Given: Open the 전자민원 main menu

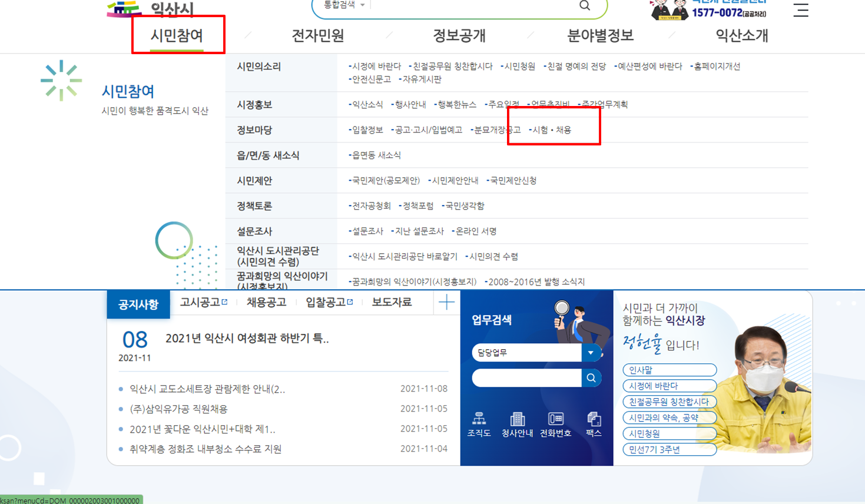Looking at the screenshot, I should coord(318,35).
